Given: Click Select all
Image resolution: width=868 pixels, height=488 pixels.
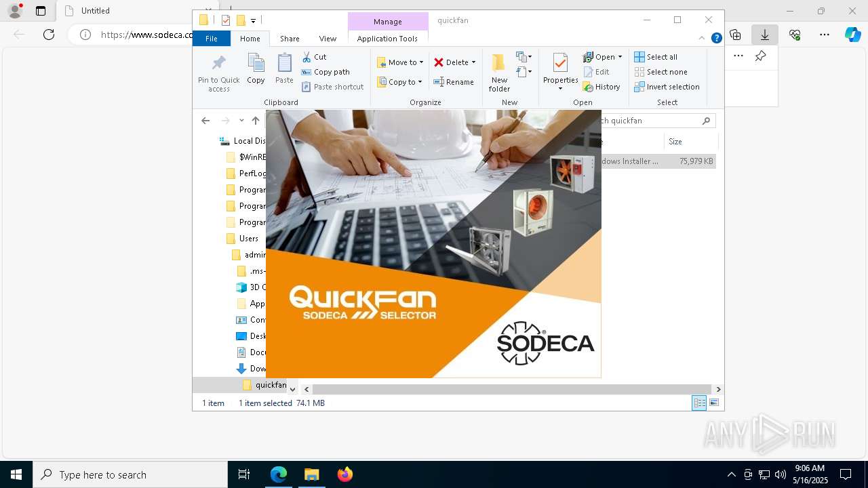Looking at the screenshot, I should click(x=656, y=57).
